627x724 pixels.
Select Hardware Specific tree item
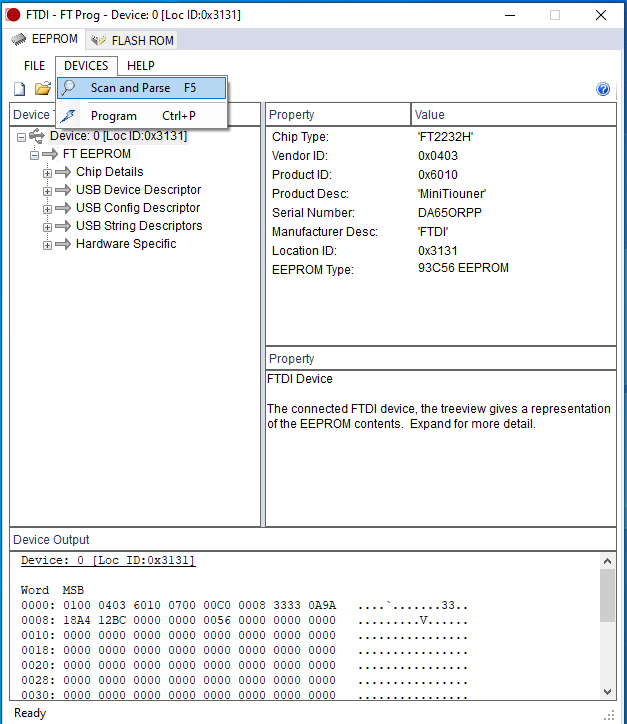click(126, 244)
